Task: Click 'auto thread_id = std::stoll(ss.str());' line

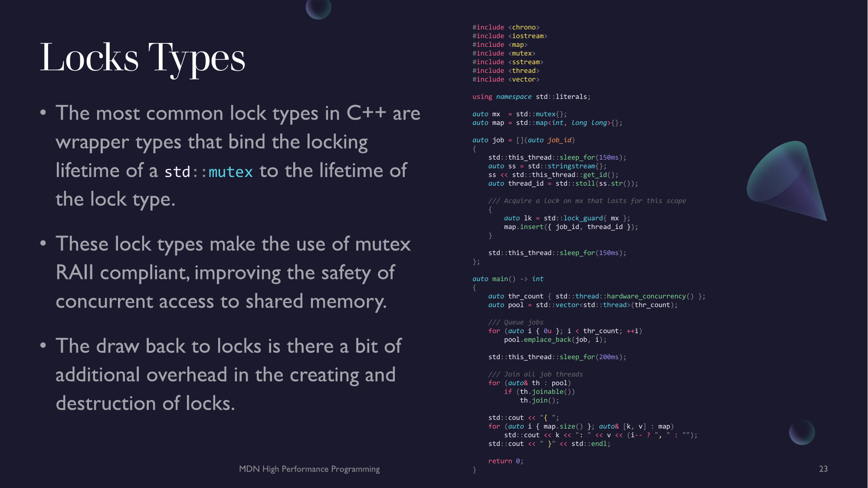Action: [563, 183]
